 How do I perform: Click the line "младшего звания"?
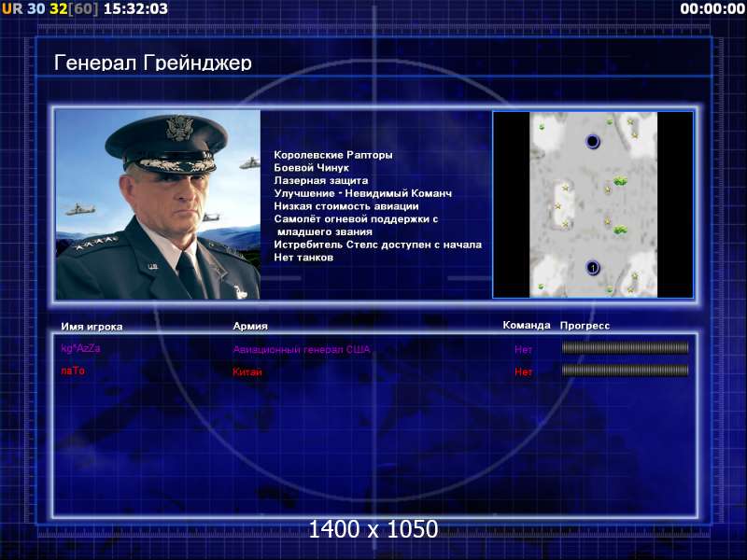pyautogui.click(x=324, y=231)
